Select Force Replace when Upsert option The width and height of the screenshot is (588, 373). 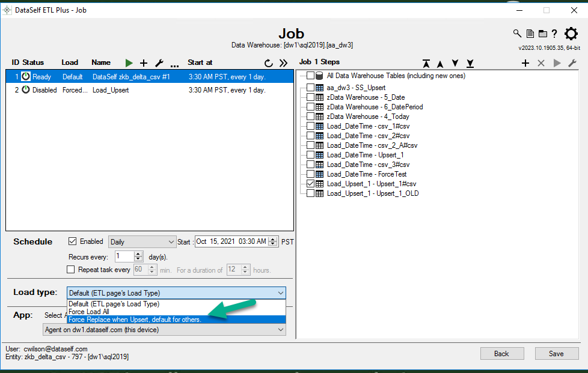point(135,320)
